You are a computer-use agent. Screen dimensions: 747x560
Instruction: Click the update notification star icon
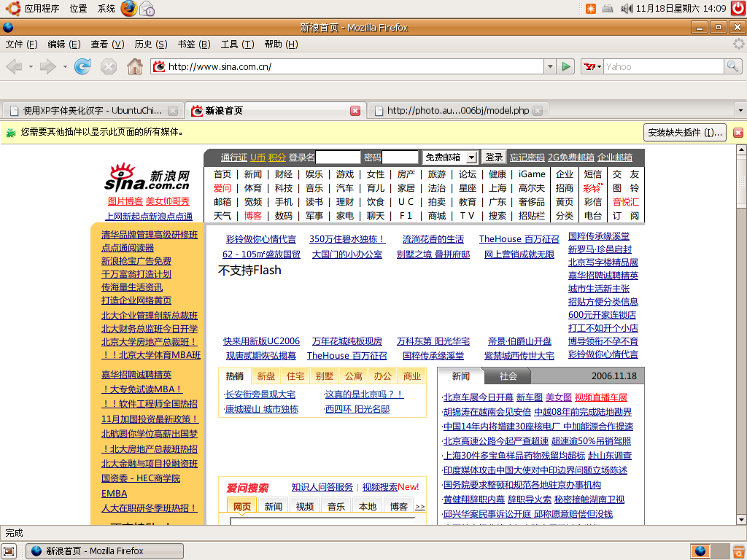(x=591, y=9)
